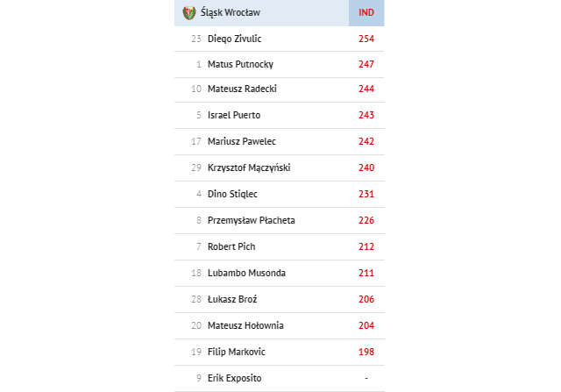
Task: Open the Śląsk Wrocław team name link
Action: tap(230, 12)
